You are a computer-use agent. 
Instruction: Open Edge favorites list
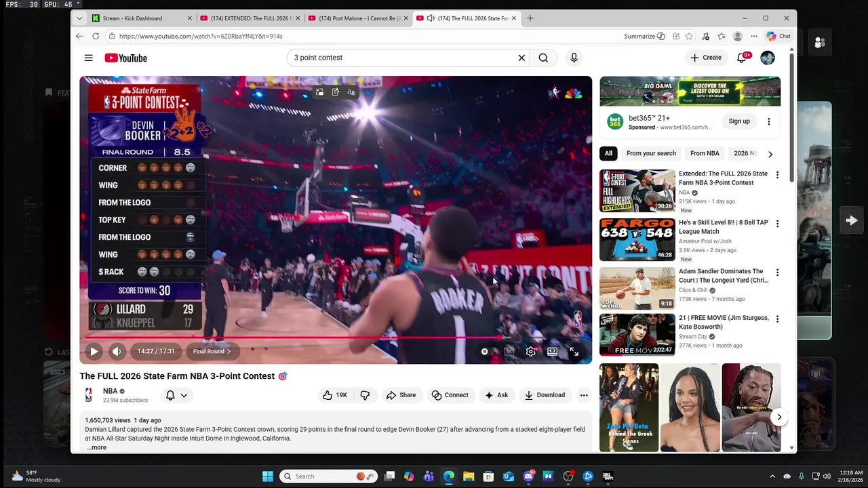pos(722,36)
